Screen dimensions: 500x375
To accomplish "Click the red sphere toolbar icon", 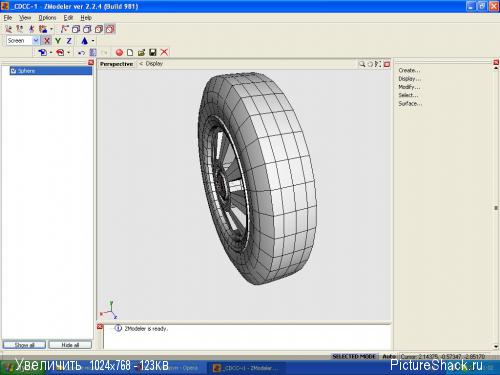I will [x=119, y=52].
